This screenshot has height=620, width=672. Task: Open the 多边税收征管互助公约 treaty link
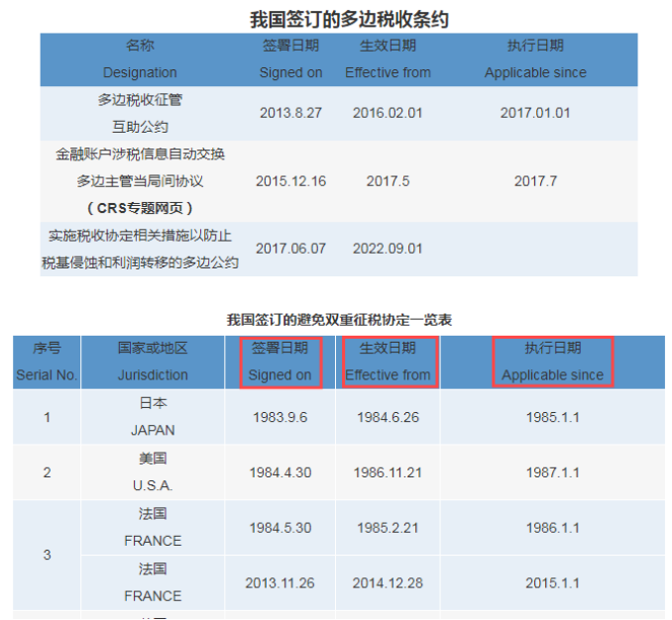(140, 113)
